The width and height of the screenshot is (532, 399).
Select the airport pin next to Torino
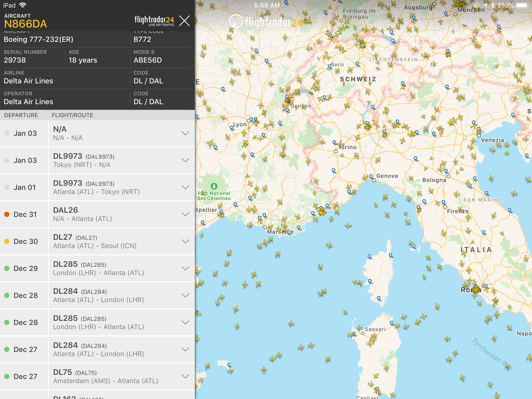click(334, 142)
